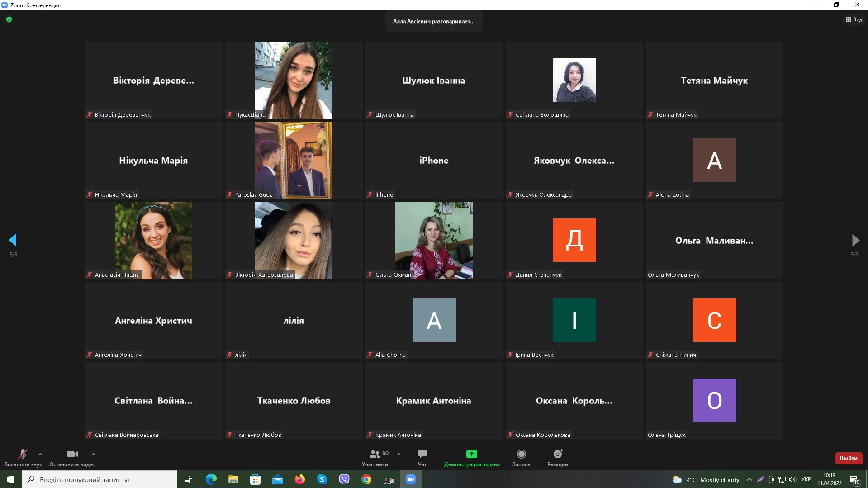The width and height of the screenshot is (868, 488).
Task: Toggle the system volume icon in tray
Action: pos(792,479)
